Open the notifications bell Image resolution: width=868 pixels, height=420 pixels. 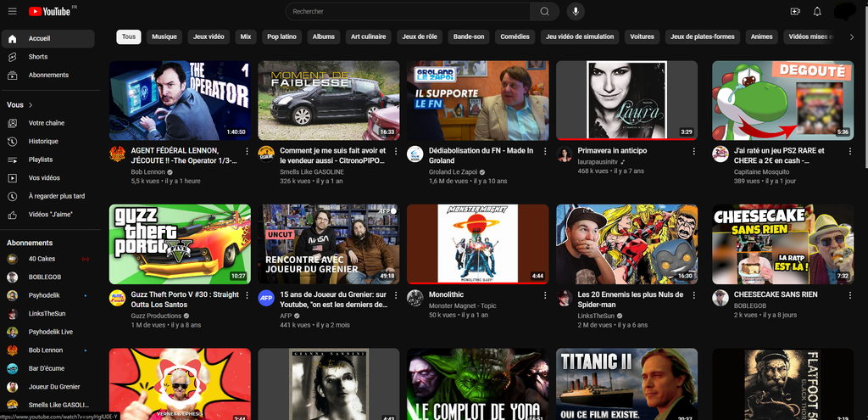tap(817, 11)
